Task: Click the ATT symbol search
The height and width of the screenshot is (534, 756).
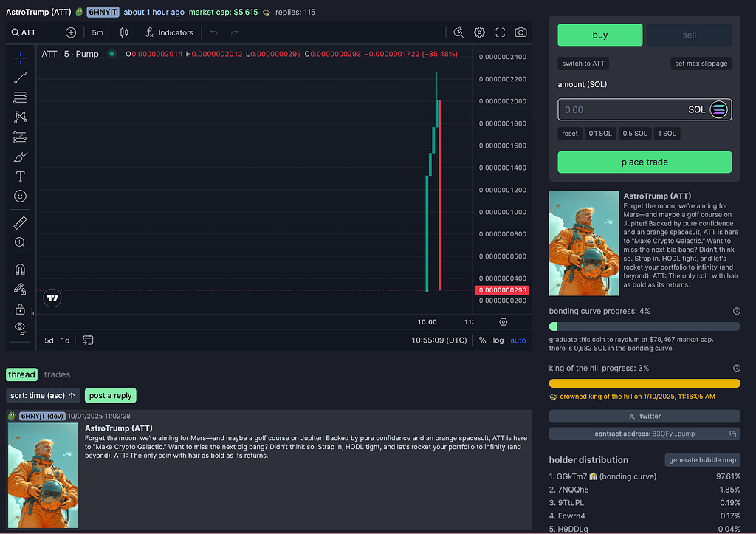Action: (x=24, y=32)
